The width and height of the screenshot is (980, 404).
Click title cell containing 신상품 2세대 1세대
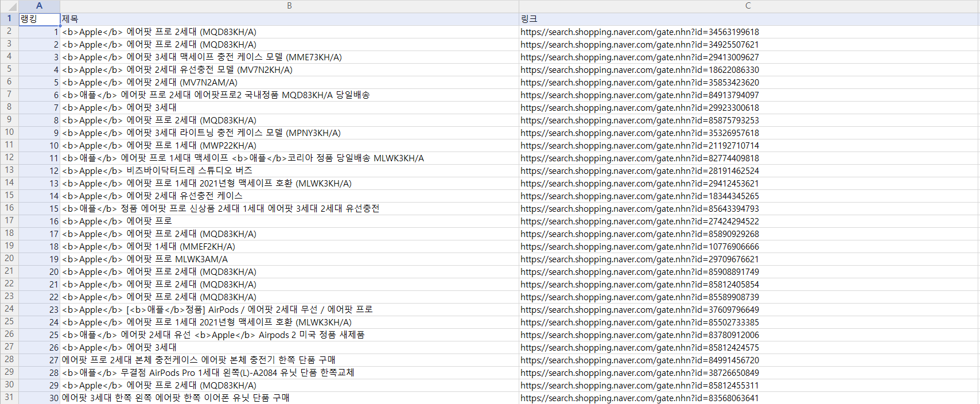[289, 208]
